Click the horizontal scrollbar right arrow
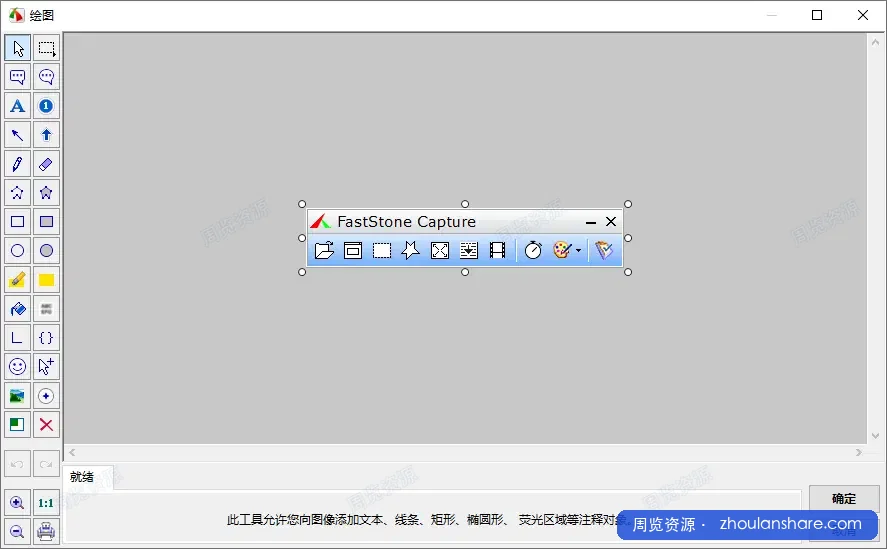The image size is (887, 549). (859, 452)
